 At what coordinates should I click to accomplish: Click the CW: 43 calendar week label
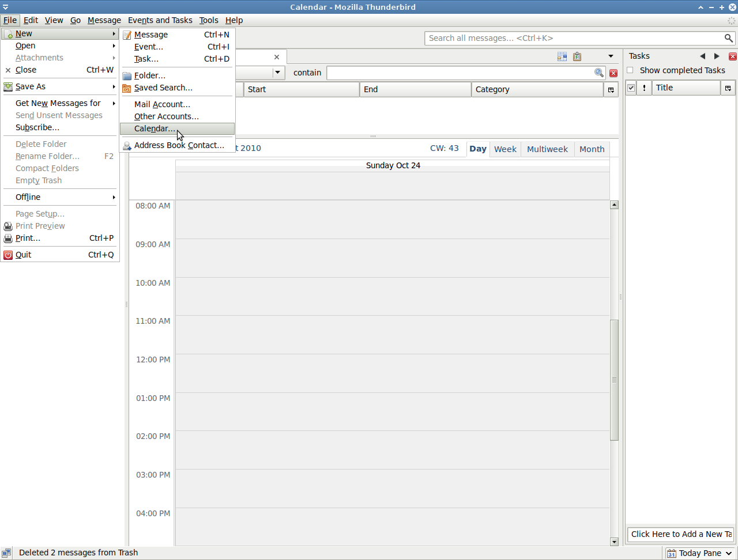445,148
